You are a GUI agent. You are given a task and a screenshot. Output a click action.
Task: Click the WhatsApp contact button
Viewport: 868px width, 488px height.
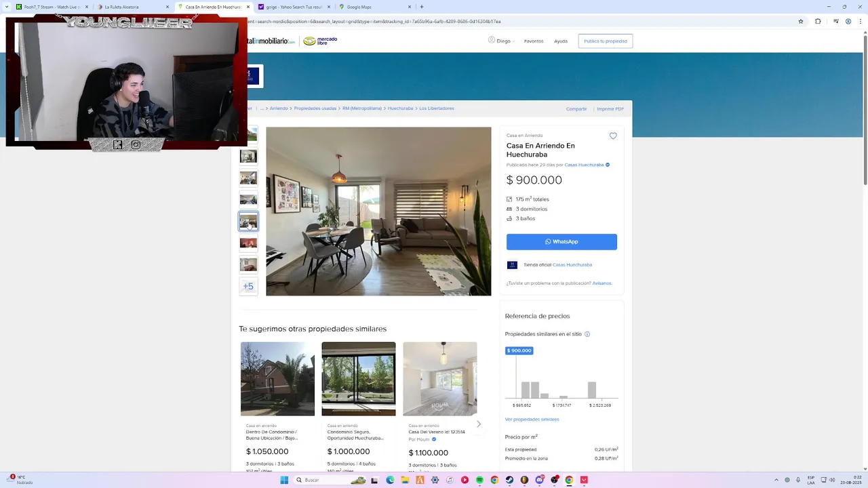pyautogui.click(x=561, y=242)
